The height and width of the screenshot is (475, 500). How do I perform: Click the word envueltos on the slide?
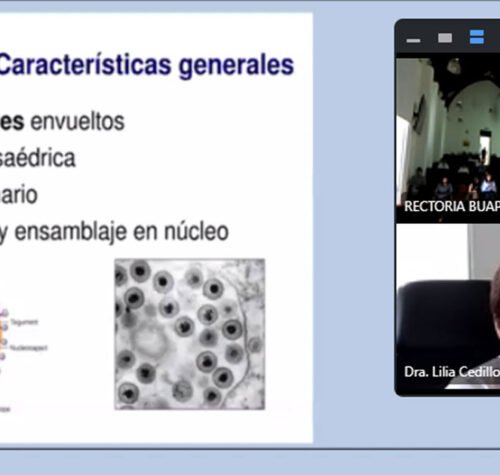point(77,122)
